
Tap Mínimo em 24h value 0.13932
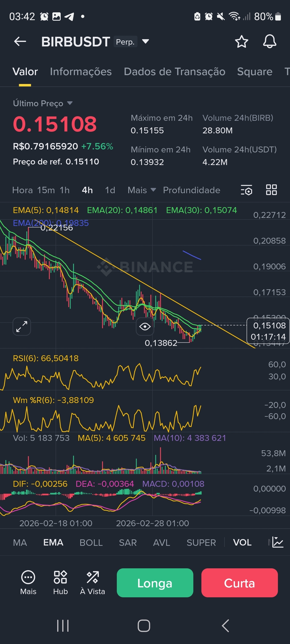point(147,162)
